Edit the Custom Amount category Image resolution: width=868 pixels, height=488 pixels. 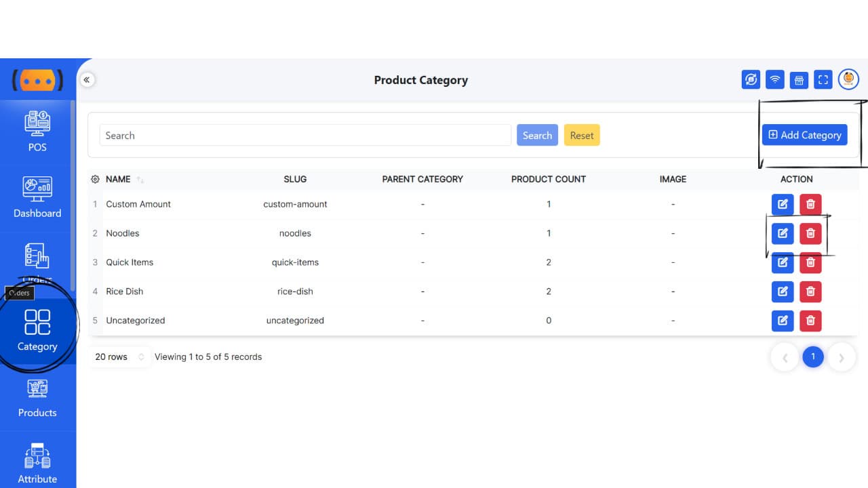783,204
